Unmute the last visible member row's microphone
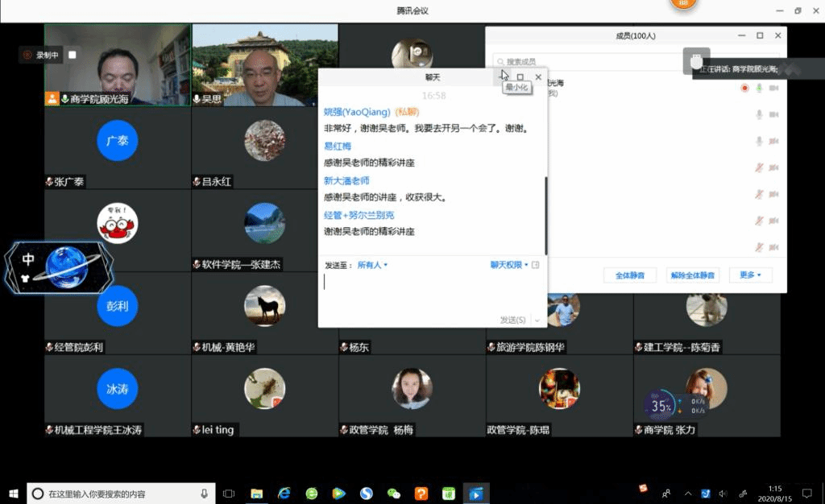 click(x=759, y=247)
